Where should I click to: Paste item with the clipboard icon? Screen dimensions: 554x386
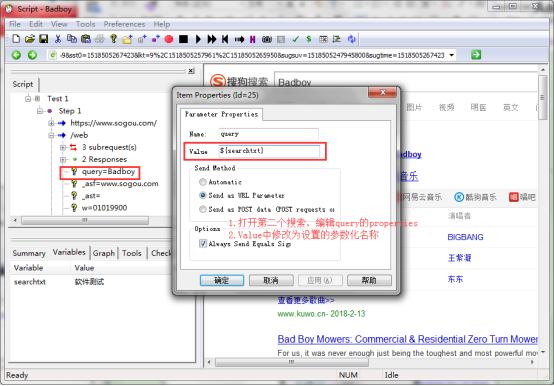[x=86, y=39]
